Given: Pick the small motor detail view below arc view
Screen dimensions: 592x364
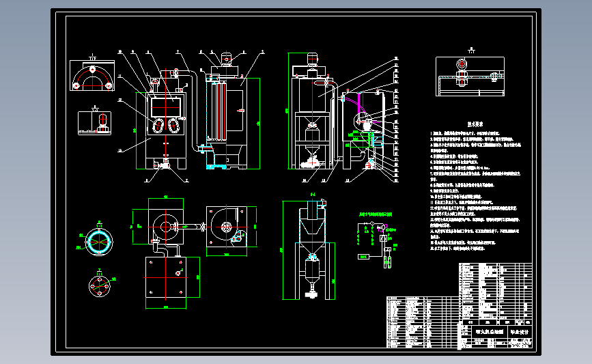Looking at the screenshot, I should (94, 123).
